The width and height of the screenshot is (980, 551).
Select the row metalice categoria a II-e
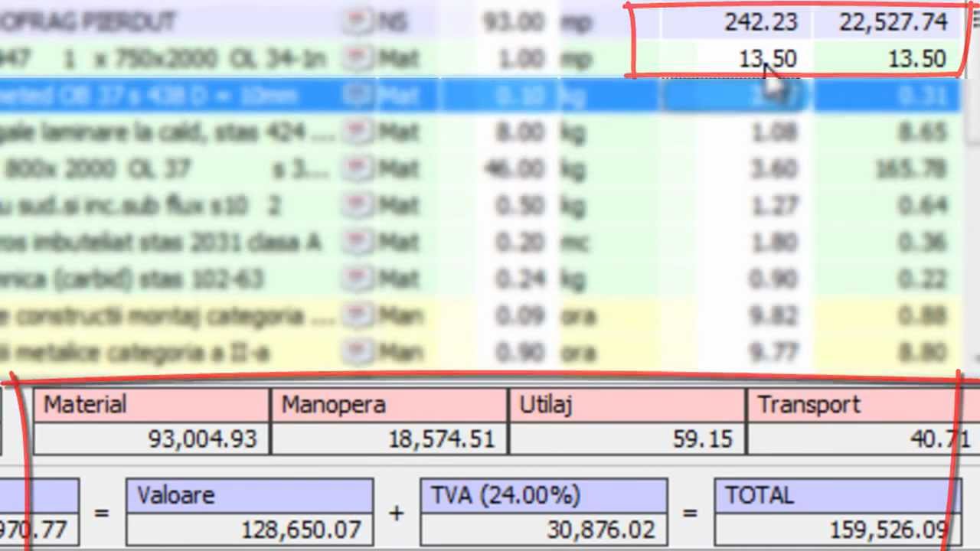click(481, 353)
